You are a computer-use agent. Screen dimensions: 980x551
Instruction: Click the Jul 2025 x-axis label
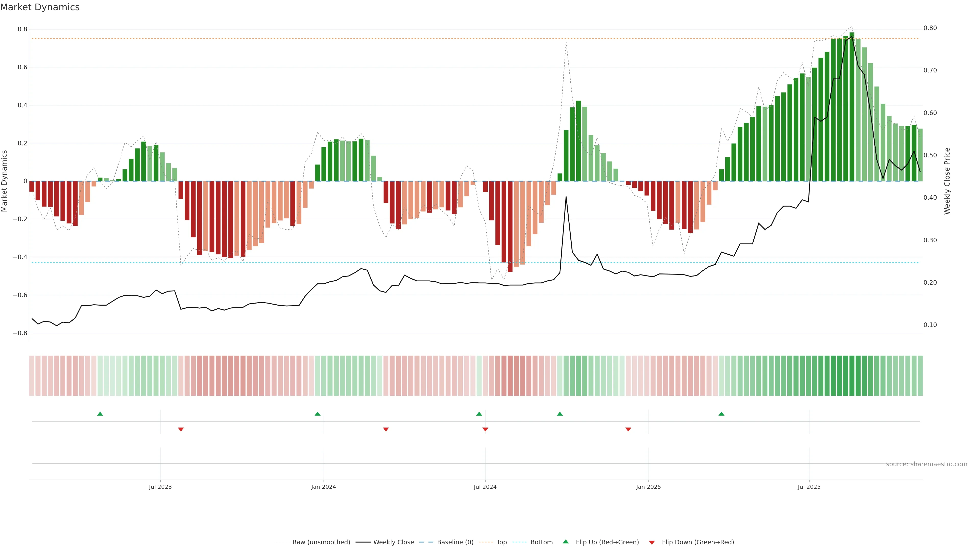coord(809,487)
